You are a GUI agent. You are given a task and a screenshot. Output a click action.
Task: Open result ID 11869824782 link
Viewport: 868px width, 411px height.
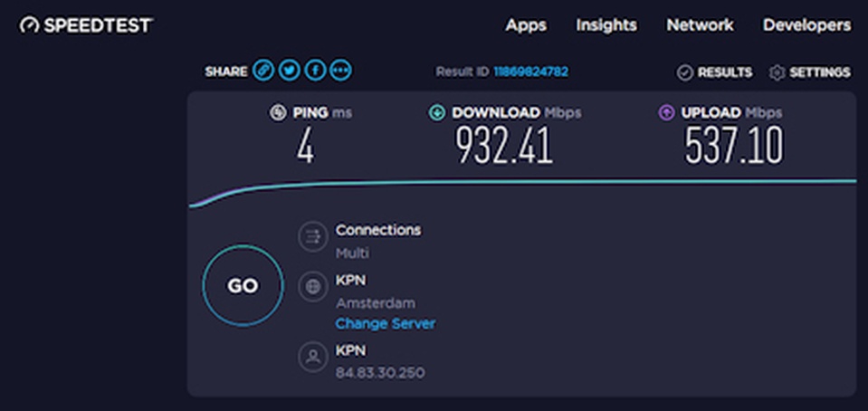coord(530,72)
